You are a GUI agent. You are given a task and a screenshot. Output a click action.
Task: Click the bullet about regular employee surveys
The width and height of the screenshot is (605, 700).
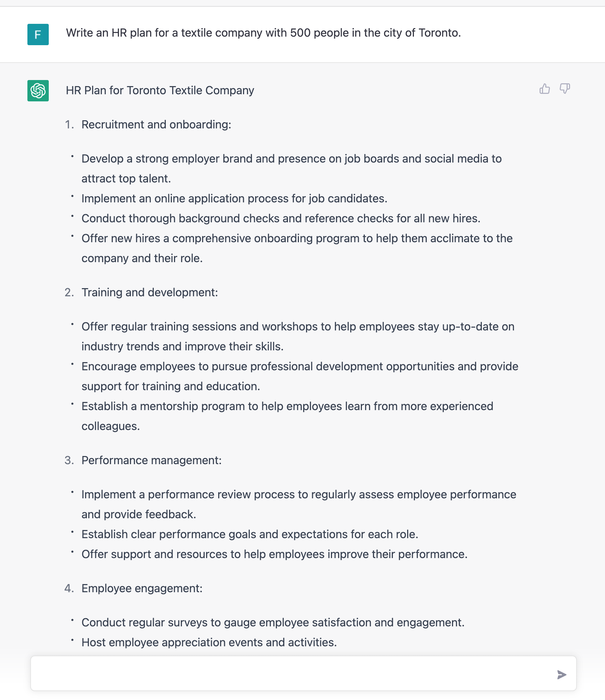pyautogui.click(x=273, y=623)
